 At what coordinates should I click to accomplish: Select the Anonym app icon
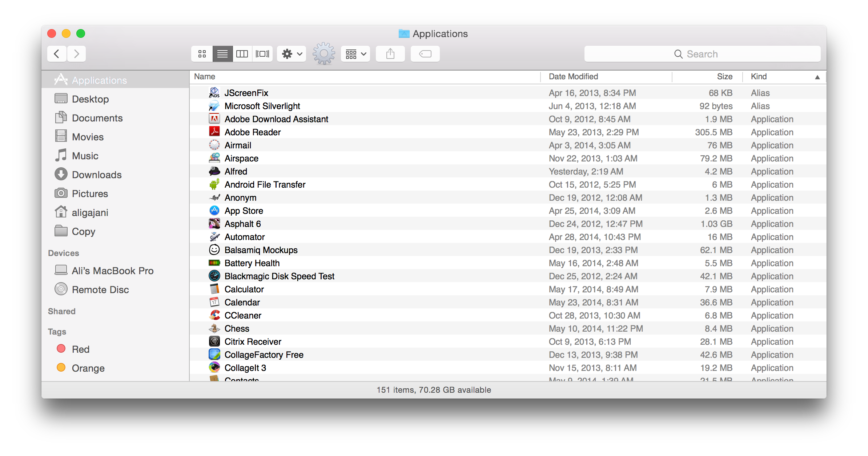pyautogui.click(x=214, y=197)
